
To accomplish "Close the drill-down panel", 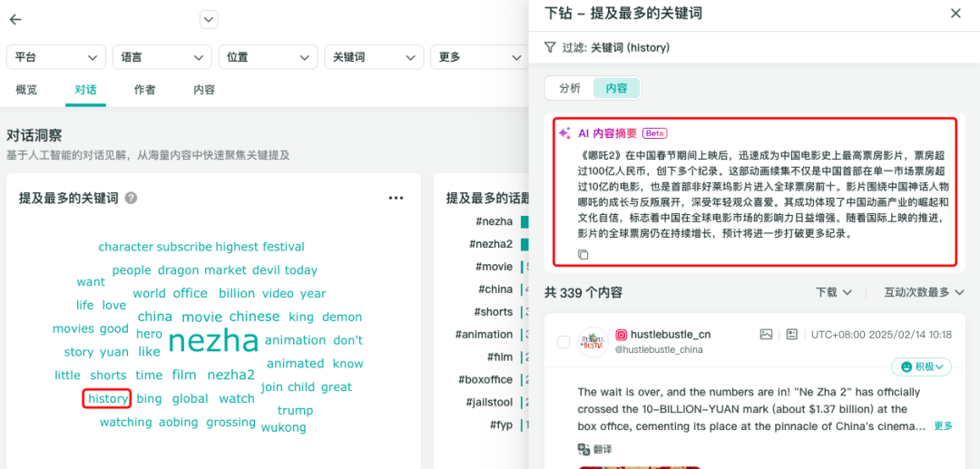I will [955, 13].
